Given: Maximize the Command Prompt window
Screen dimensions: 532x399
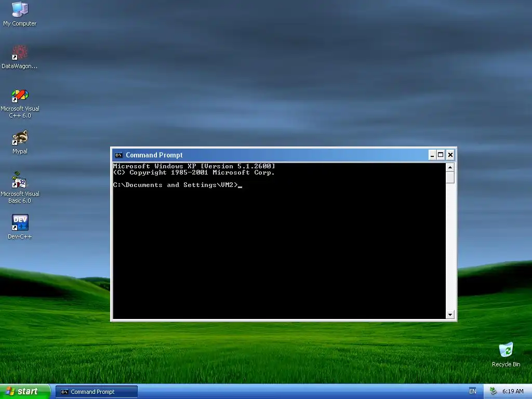Looking at the screenshot, I should pos(441,155).
